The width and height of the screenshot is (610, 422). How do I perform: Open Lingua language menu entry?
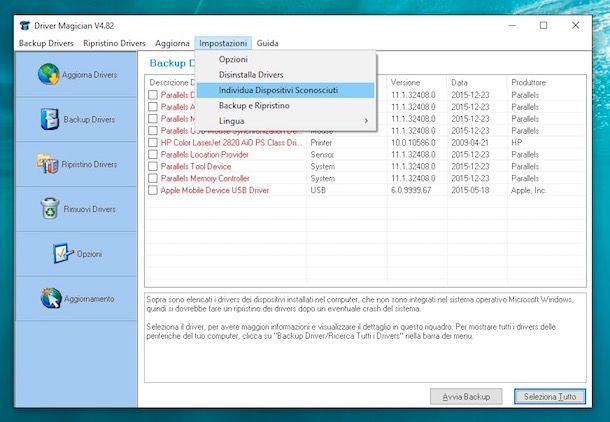[x=286, y=121]
